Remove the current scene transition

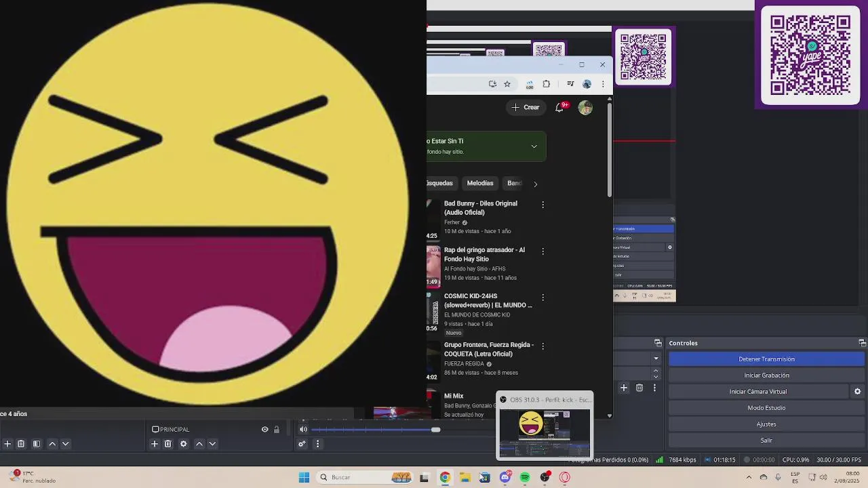[639, 388]
